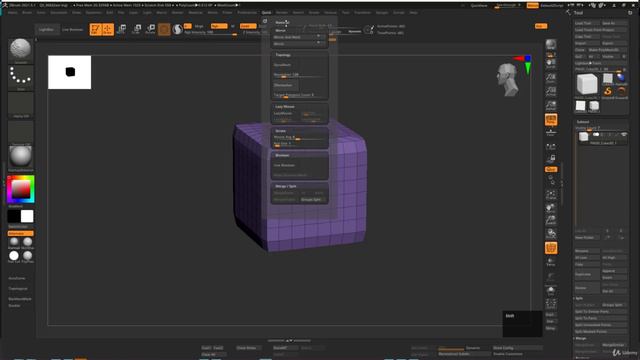Image resolution: width=640 pixels, height=360 pixels.
Task: Click the Actual size icon on right shelf
Action: [551, 92]
